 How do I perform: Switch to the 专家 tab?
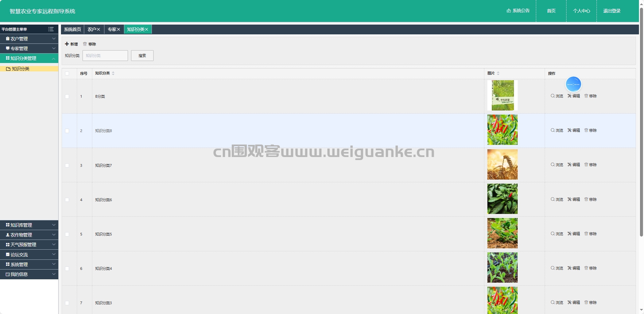click(112, 29)
